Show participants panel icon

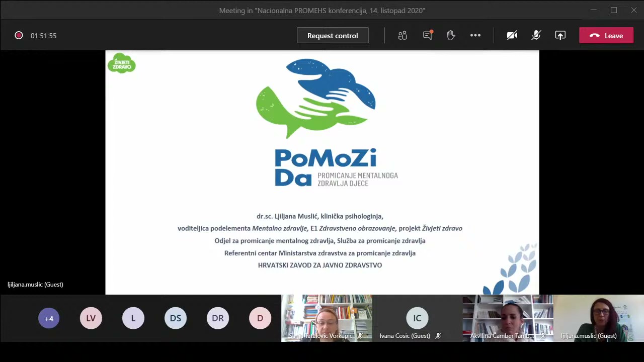403,36
